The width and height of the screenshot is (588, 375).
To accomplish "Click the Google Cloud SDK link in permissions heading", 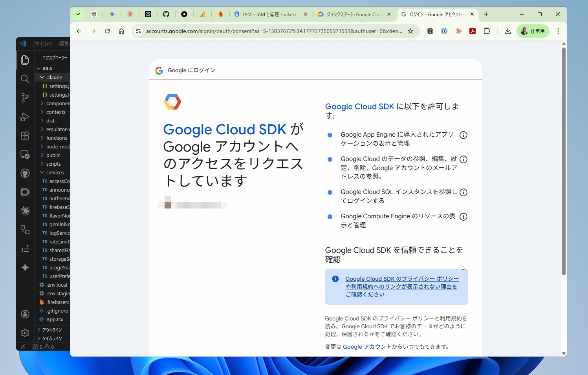I will [359, 106].
